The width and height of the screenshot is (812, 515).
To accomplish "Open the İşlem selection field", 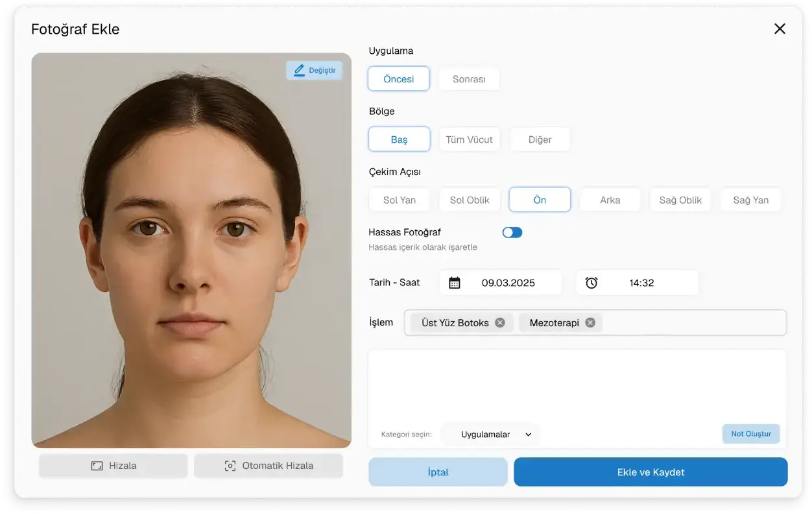I will pyautogui.click(x=694, y=322).
